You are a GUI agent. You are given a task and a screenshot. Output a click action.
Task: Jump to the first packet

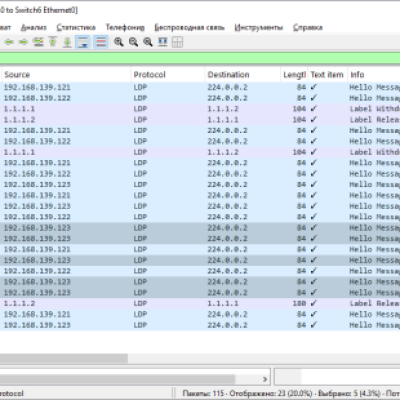coord(53,42)
